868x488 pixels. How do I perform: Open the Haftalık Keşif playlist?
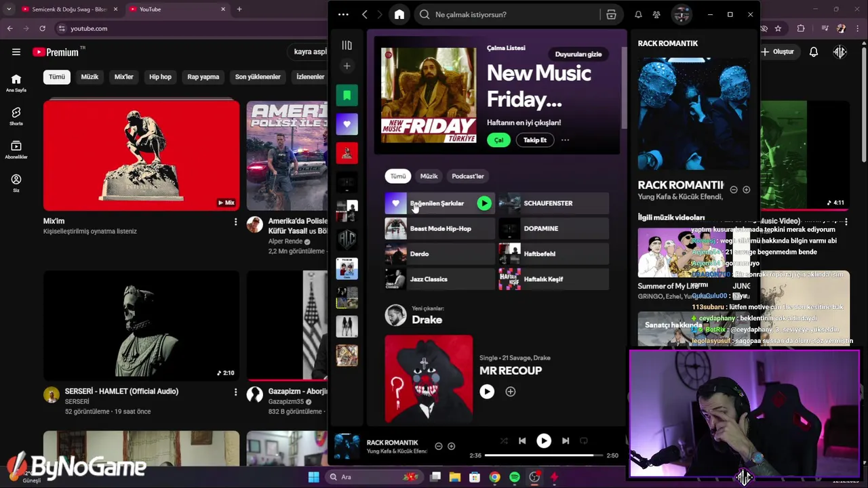(x=554, y=279)
